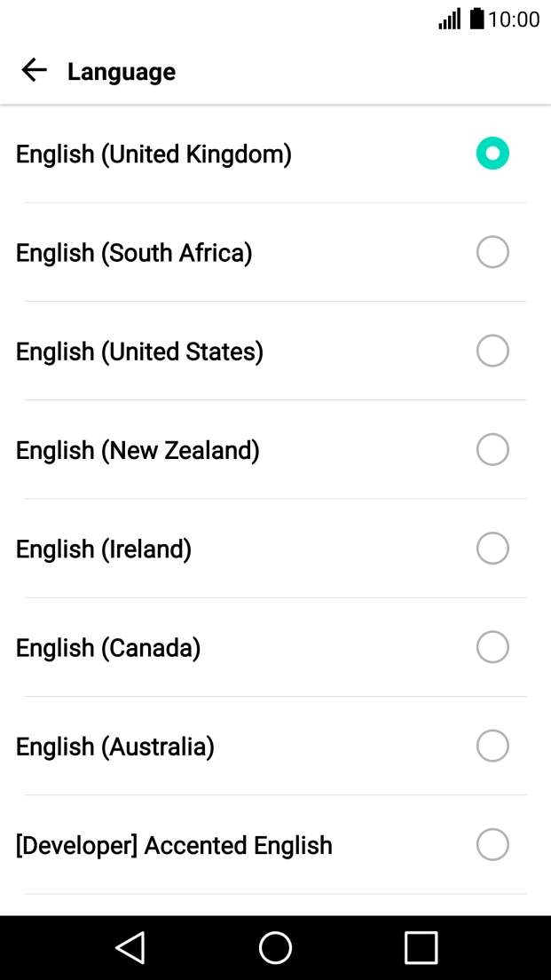Choose English (Canada) from the list
Viewport: 551px width, 980px height.
coord(492,646)
